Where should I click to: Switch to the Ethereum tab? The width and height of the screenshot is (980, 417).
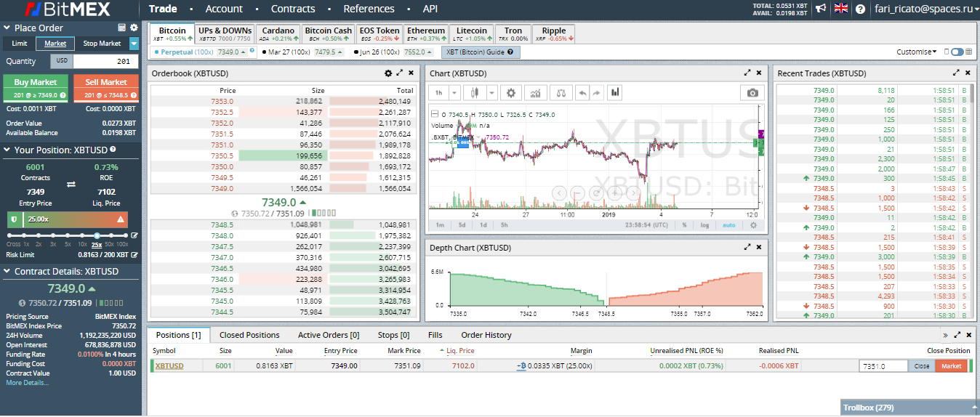coord(426,34)
